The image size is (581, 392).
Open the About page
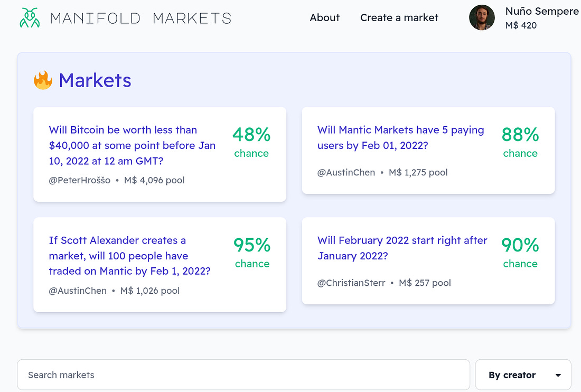click(x=324, y=18)
